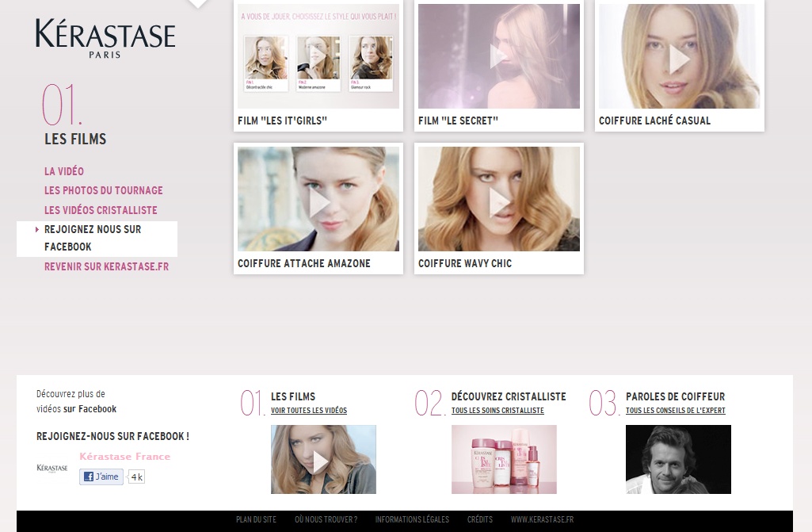The image size is (812, 532).
Task: Open the hairdresser portrait thumbnail
Action: (x=678, y=459)
